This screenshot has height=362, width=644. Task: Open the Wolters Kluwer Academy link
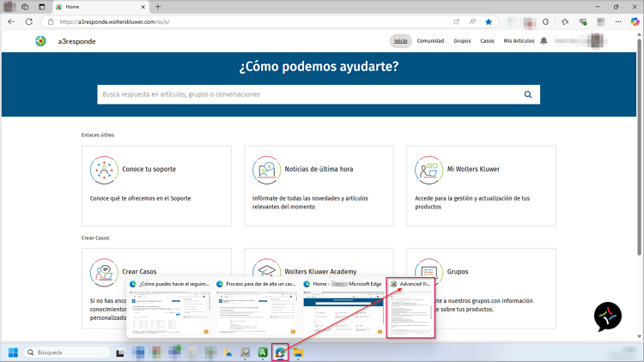click(x=320, y=272)
